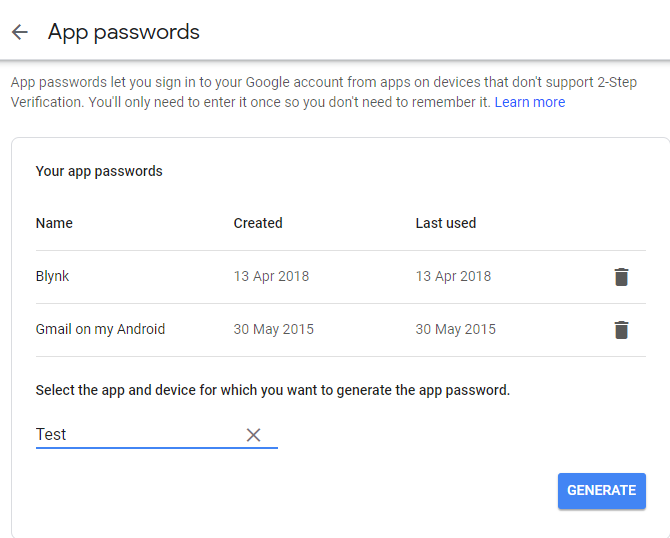Click the App passwords page title
The width and height of the screenshot is (670, 538).
coord(124,32)
